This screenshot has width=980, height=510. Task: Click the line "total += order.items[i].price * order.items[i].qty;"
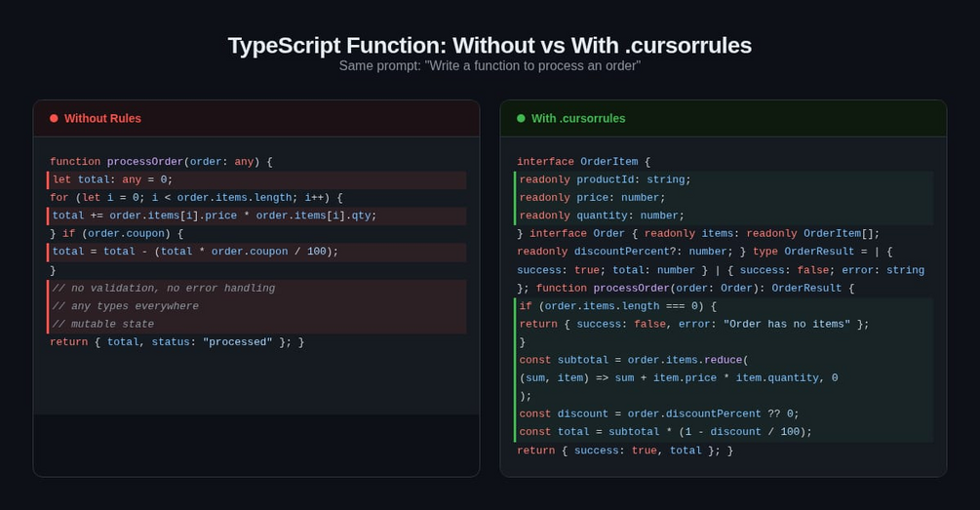click(256, 216)
